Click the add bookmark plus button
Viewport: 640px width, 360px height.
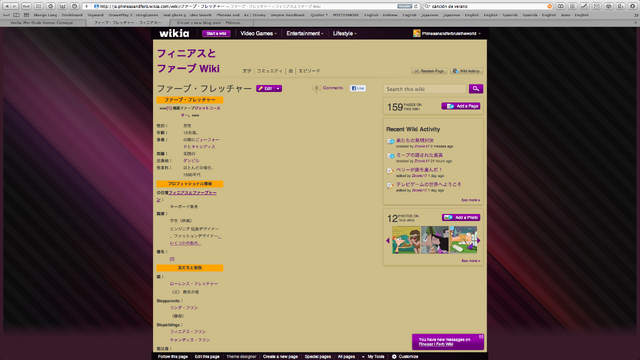86,6
